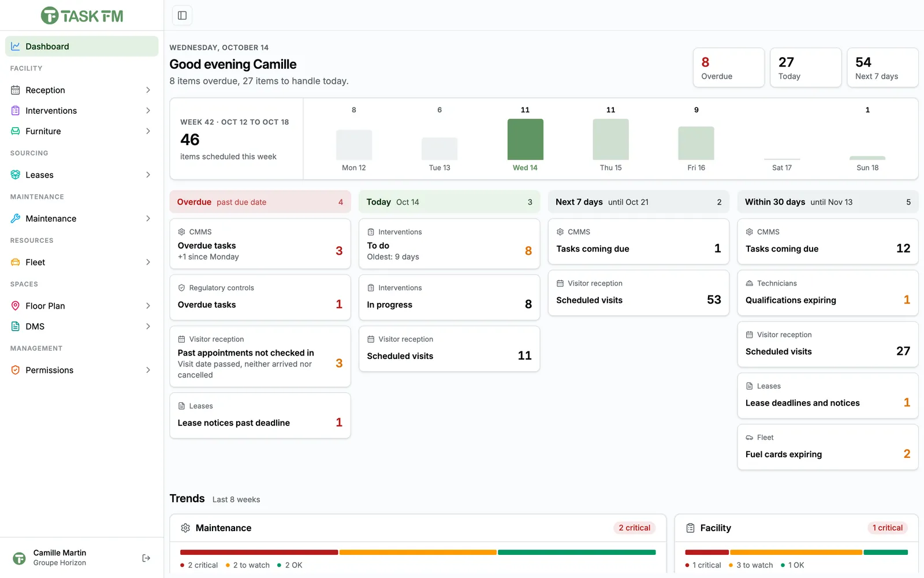The height and width of the screenshot is (578, 924).
Task: Click the Furniture sofa icon
Action: (16, 131)
